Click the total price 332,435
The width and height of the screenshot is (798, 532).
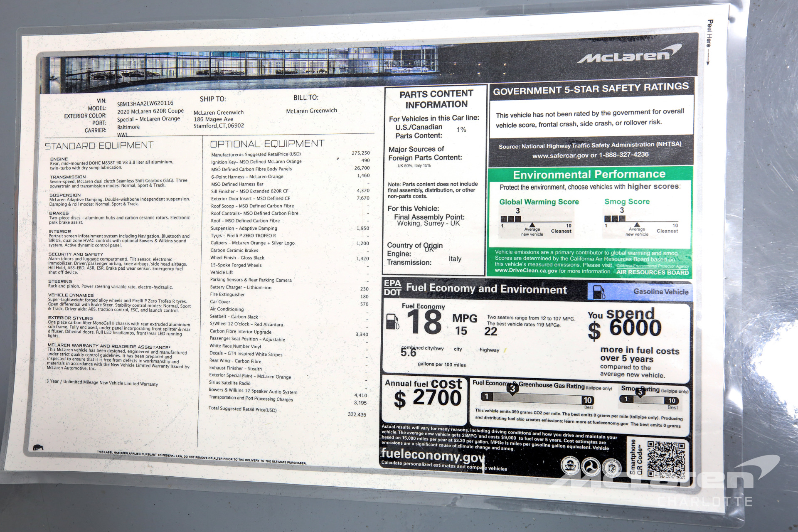[357, 414]
